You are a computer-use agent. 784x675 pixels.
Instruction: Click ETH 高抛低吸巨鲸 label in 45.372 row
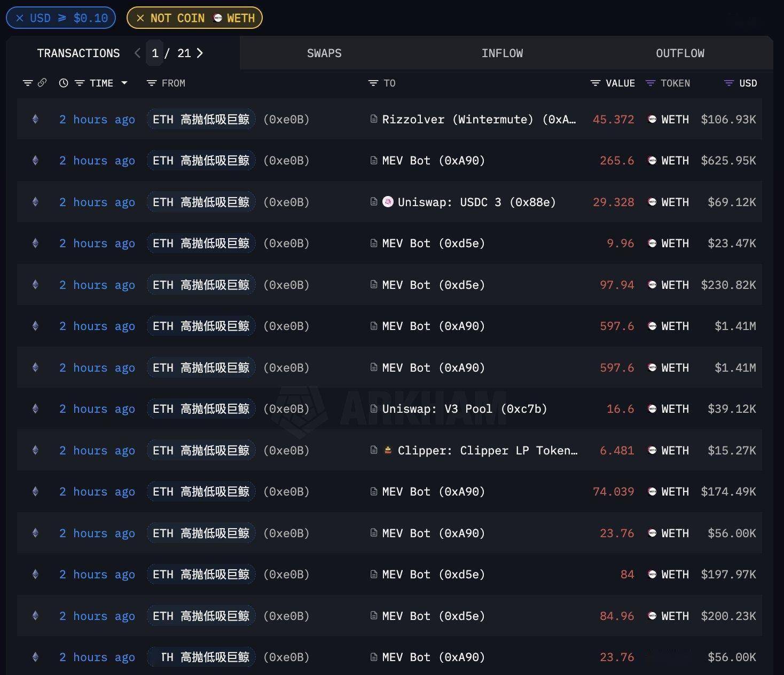(201, 119)
